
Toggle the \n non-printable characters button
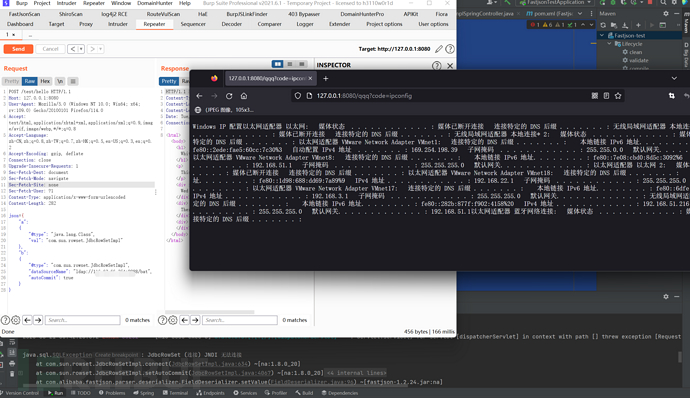point(60,81)
